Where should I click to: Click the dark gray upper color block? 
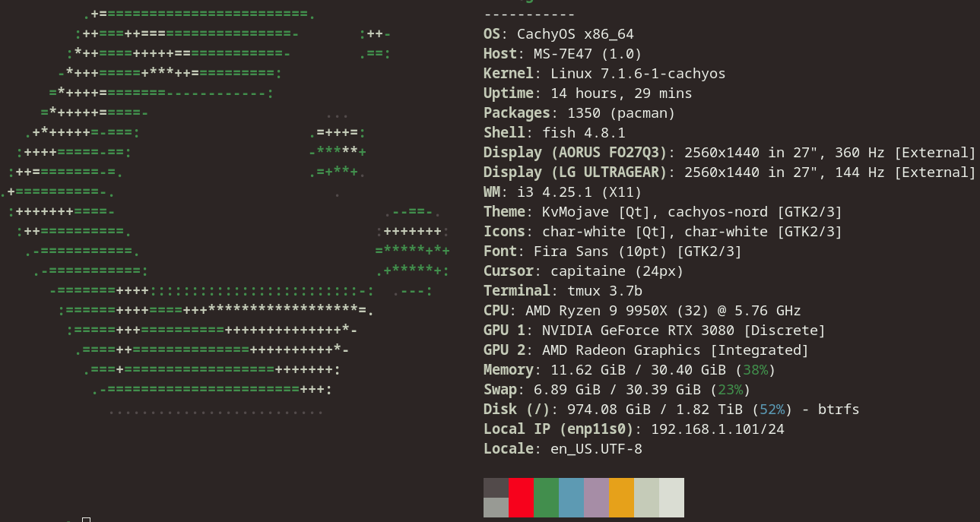tap(496, 488)
